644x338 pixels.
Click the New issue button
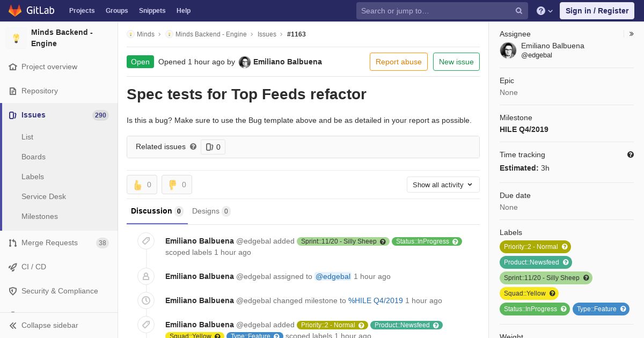coord(456,62)
